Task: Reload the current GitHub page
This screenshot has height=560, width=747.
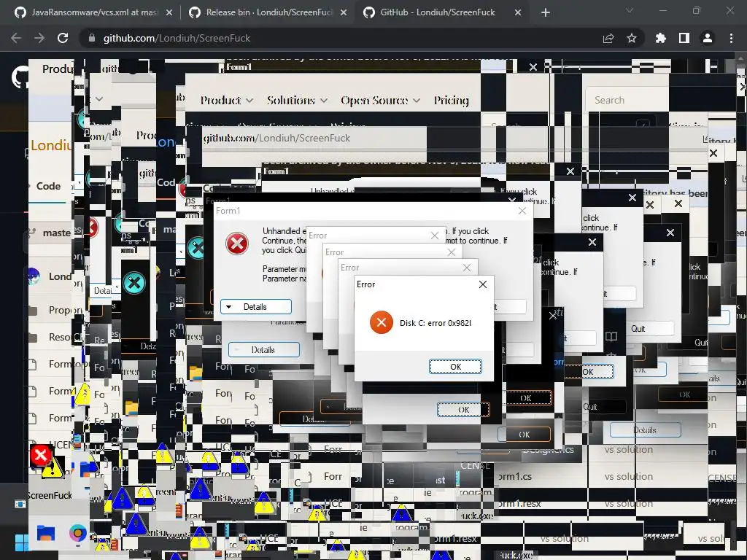Action: [x=63, y=38]
